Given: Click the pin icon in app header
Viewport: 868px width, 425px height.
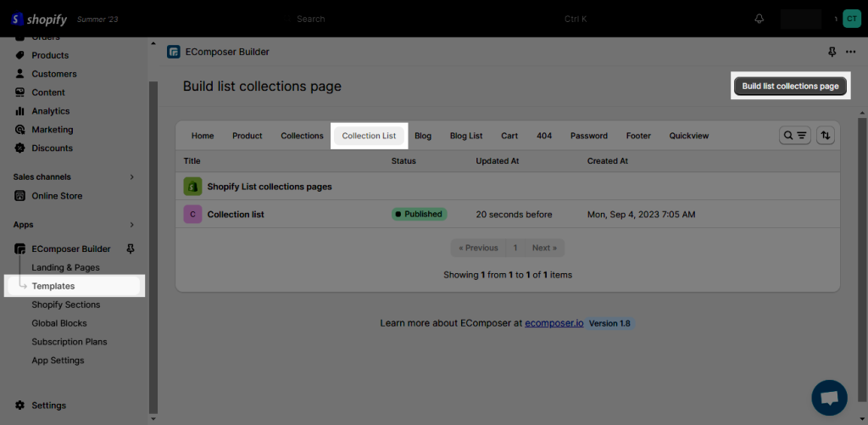Looking at the screenshot, I should click(832, 52).
